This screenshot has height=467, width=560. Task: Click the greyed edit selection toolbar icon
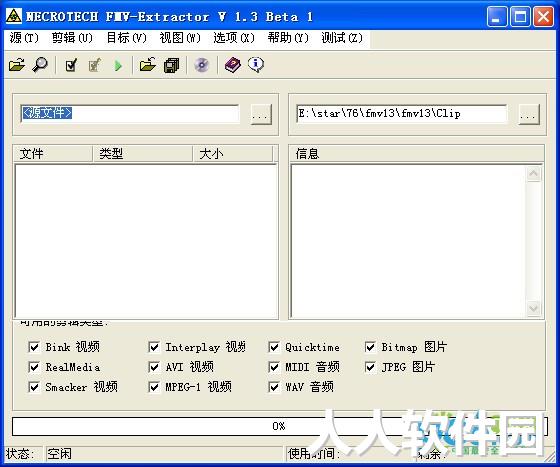pos(95,65)
